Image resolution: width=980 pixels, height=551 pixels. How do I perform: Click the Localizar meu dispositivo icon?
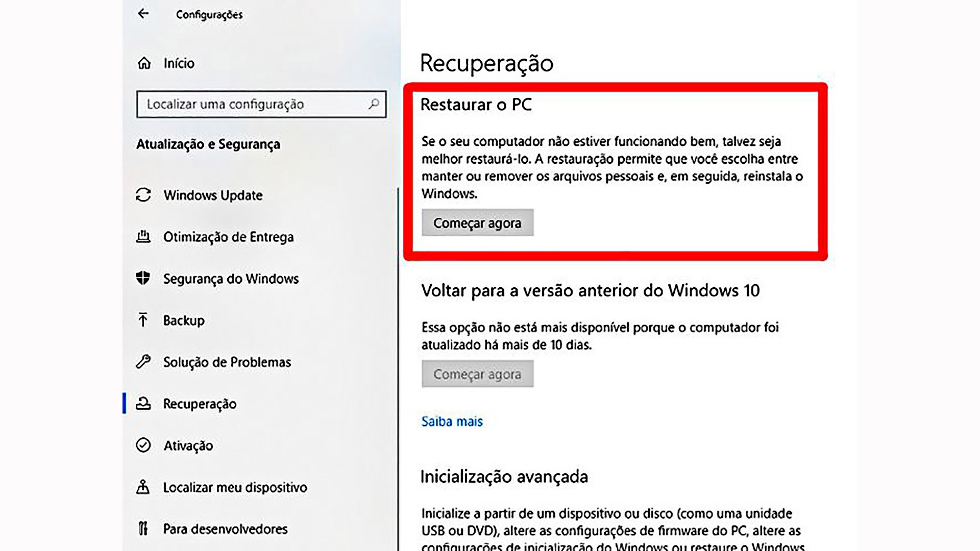(143, 487)
